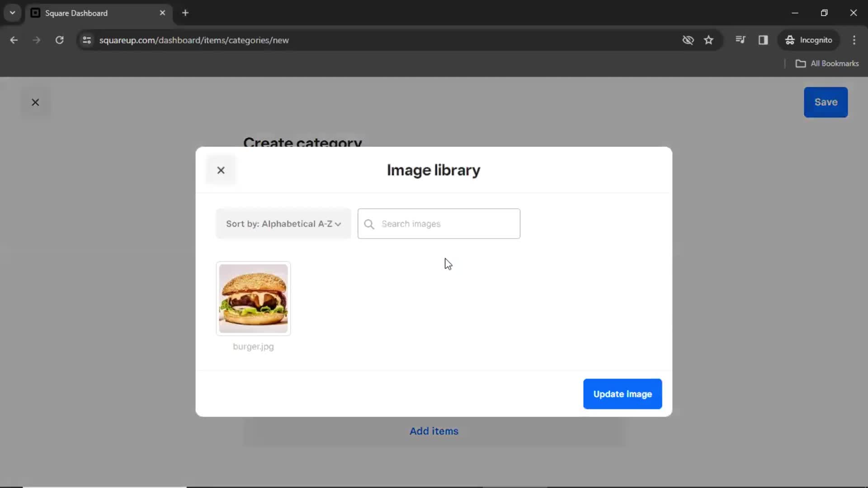Click the address bar URL
The height and width of the screenshot is (488, 868).
(x=194, y=40)
